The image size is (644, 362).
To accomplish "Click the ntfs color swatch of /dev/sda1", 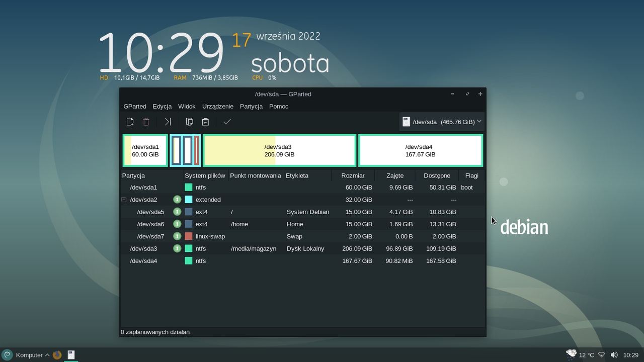I will (189, 188).
